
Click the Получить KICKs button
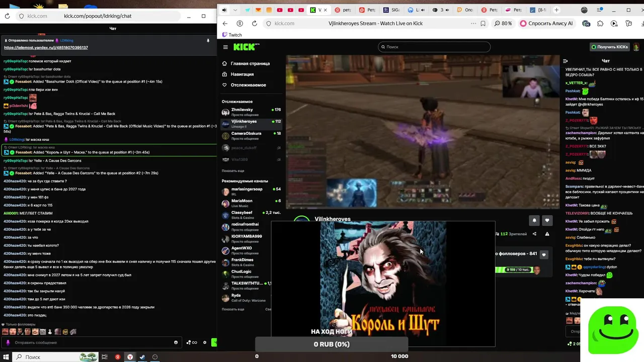click(x=610, y=47)
